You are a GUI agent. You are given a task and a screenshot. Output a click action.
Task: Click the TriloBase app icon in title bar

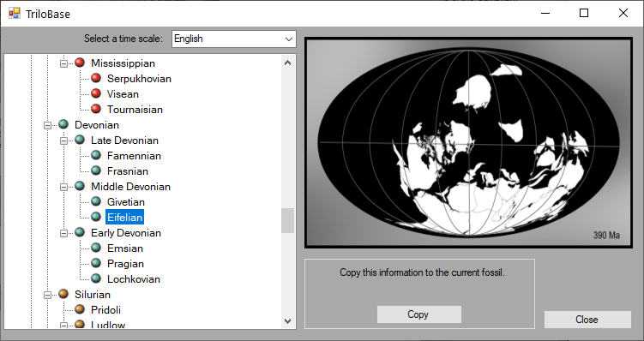click(15, 13)
